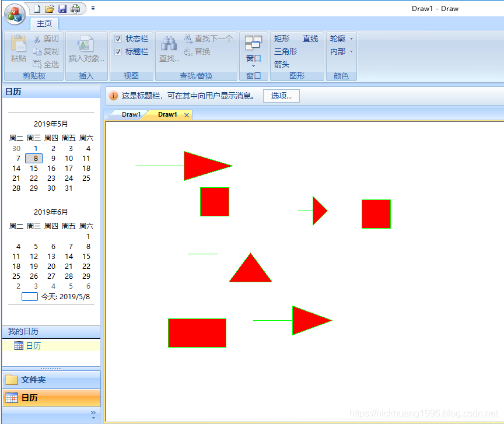The height and width of the screenshot is (424, 504).
Task: Click 复制 copy in the clipboard group
Action: point(45,51)
